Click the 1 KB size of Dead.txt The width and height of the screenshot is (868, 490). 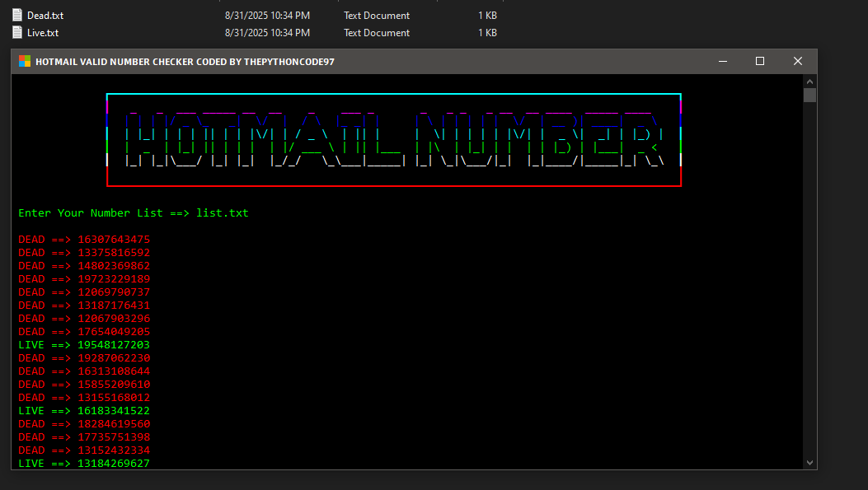point(487,16)
